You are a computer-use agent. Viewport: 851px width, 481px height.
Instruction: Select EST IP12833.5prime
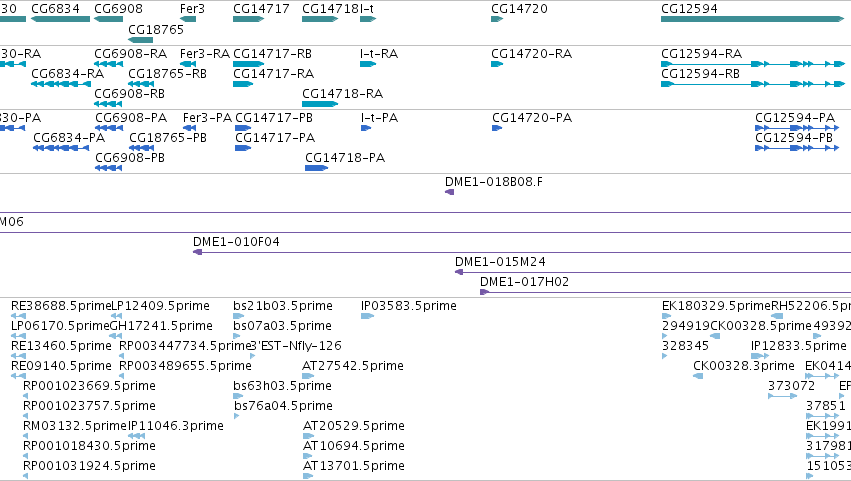[799, 346]
